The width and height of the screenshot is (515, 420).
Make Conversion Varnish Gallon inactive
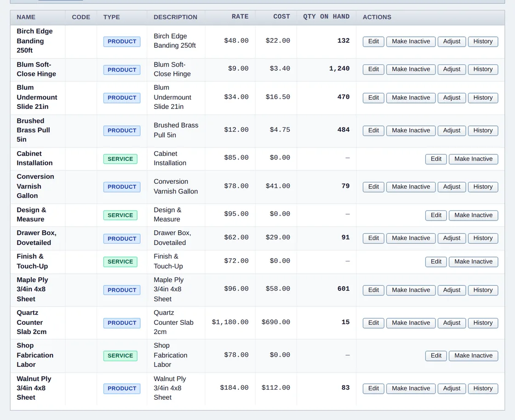pyautogui.click(x=411, y=187)
